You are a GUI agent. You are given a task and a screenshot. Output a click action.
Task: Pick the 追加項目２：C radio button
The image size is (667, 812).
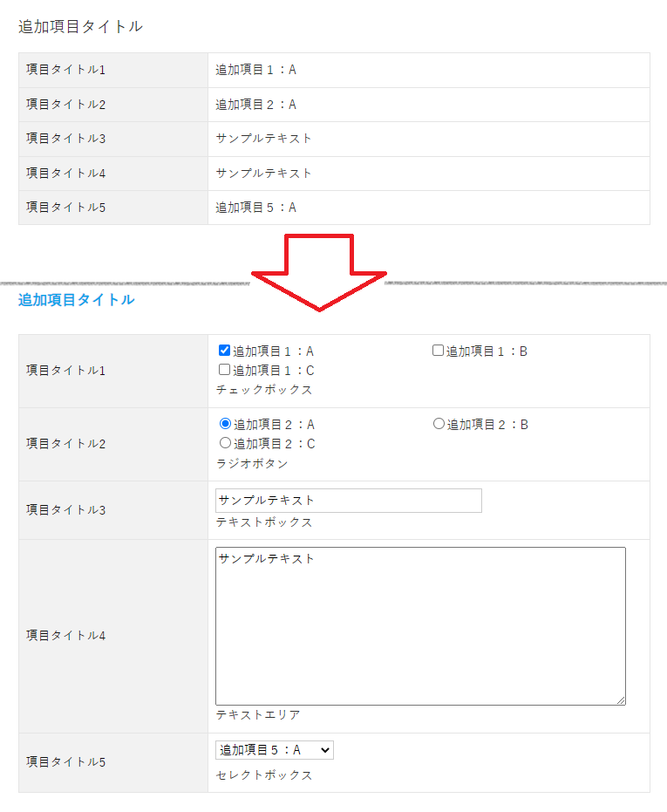pyautogui.click(x=226, y=443)
